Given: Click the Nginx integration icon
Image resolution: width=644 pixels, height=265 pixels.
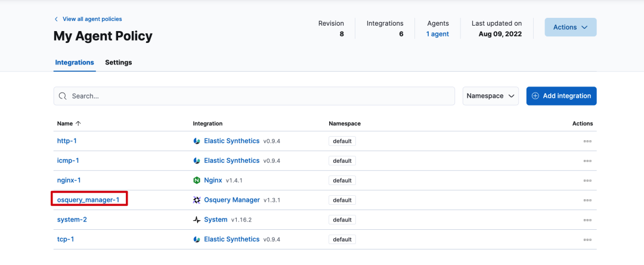Looking at the screenshot, I should (197, 180).
